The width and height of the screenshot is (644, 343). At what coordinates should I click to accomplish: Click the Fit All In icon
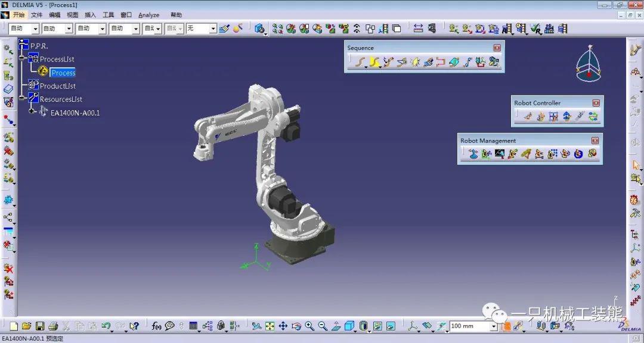[x=270, y=326]
